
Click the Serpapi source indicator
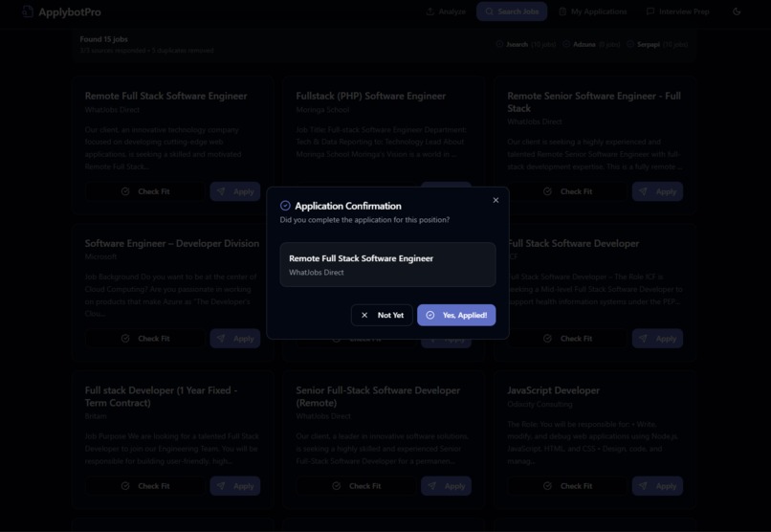[657, 44]
